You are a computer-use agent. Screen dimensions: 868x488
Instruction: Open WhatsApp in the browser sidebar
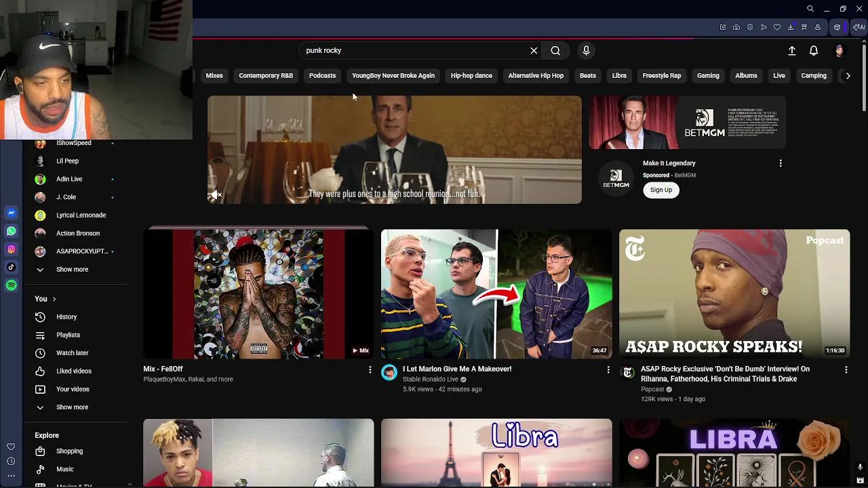[x=12, y=231]
